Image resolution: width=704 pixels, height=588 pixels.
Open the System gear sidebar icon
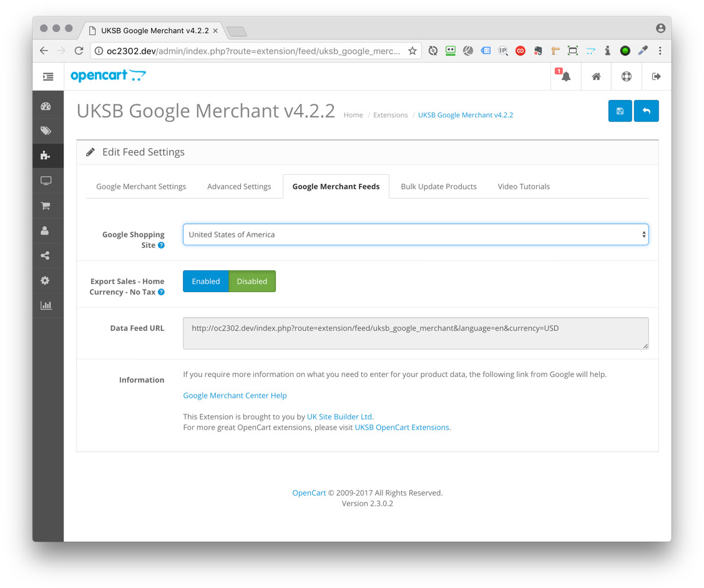(46, 280)
